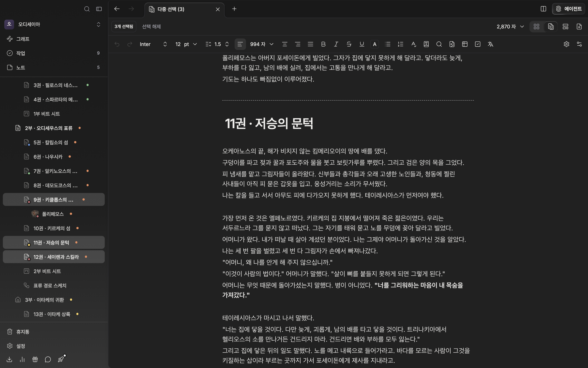Screen dimensions: 588x368
Task: Open the 에이전트 panel
Action: (x=569, y=9)
